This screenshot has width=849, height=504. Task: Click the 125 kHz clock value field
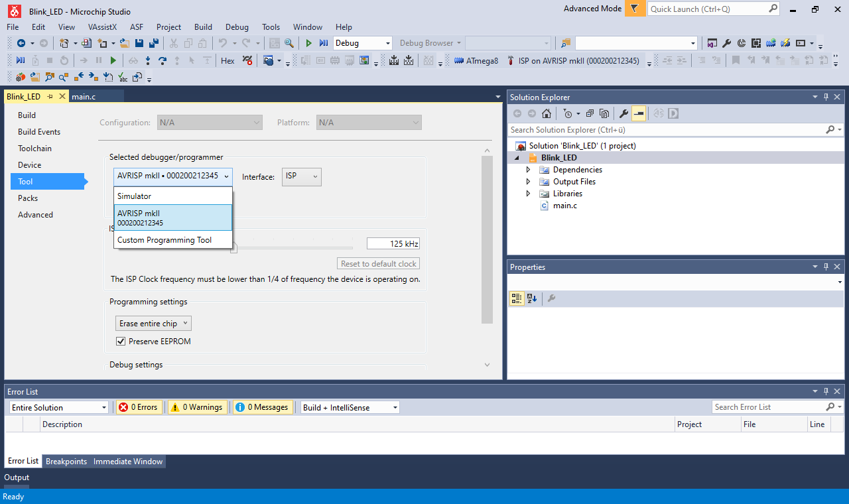393,243
